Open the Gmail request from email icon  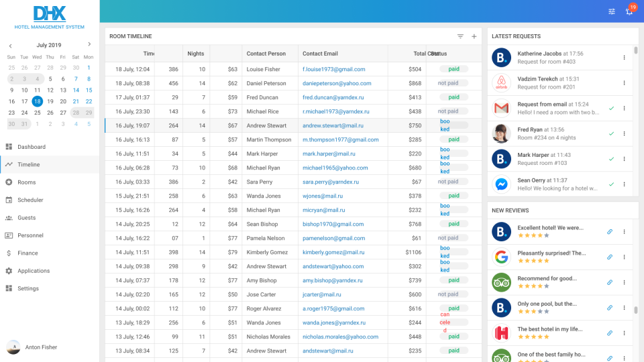pyautogui.click(x=502, y=109)
